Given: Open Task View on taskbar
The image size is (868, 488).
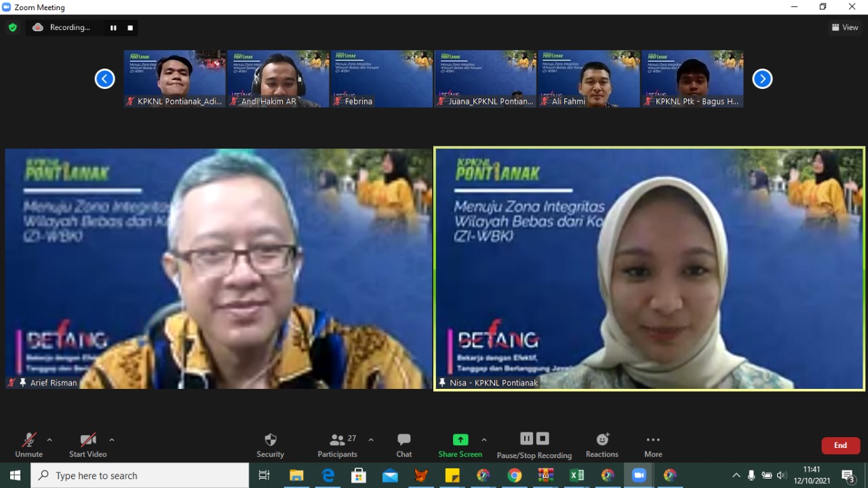Looking at the screenshot, I should coord(264,475).
